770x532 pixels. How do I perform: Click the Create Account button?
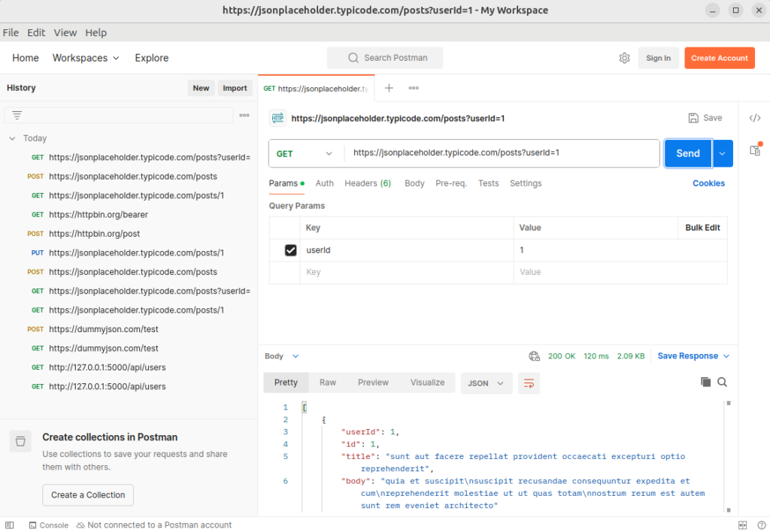point(720,58)
